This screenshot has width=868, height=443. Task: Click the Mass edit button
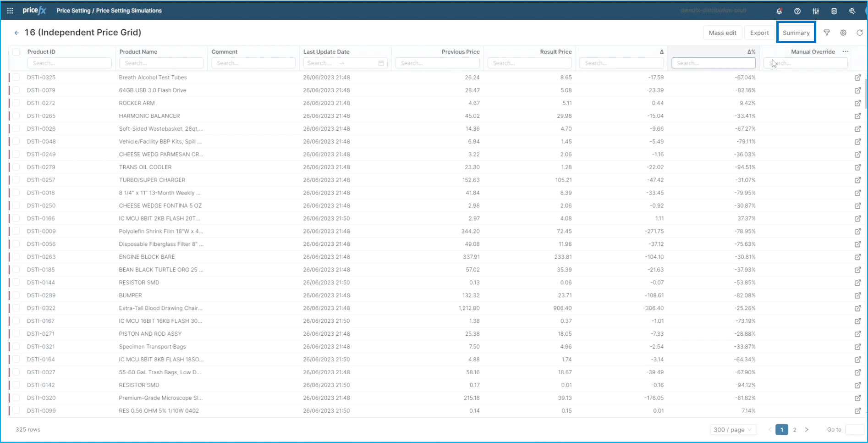coord(722,33)
